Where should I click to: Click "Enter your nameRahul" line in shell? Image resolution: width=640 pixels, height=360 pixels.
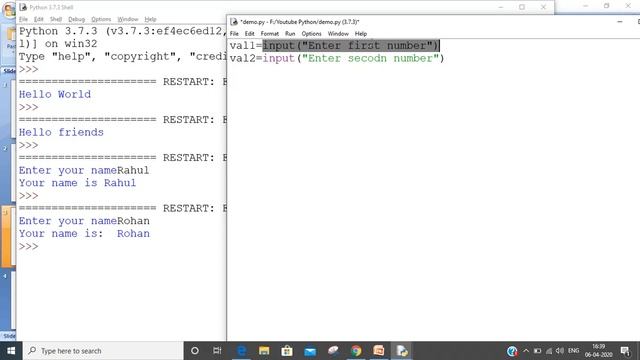[84, 170]
